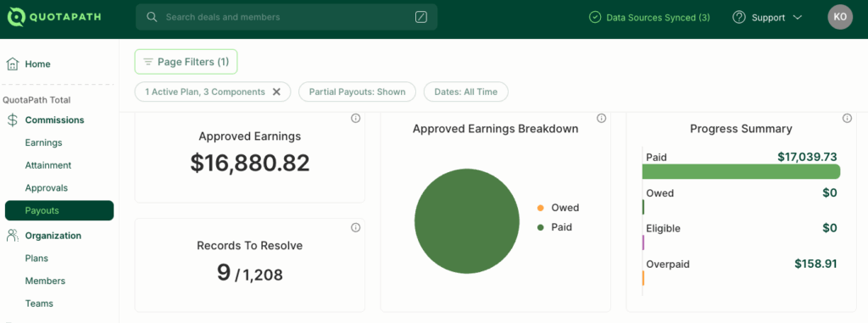Go to Home in sidebar

click(x=37, y=64)
